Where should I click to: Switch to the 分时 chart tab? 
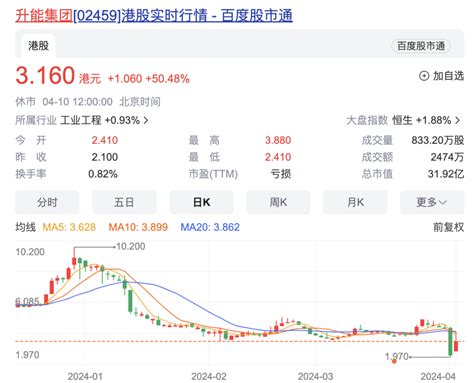tap(47, 202)
